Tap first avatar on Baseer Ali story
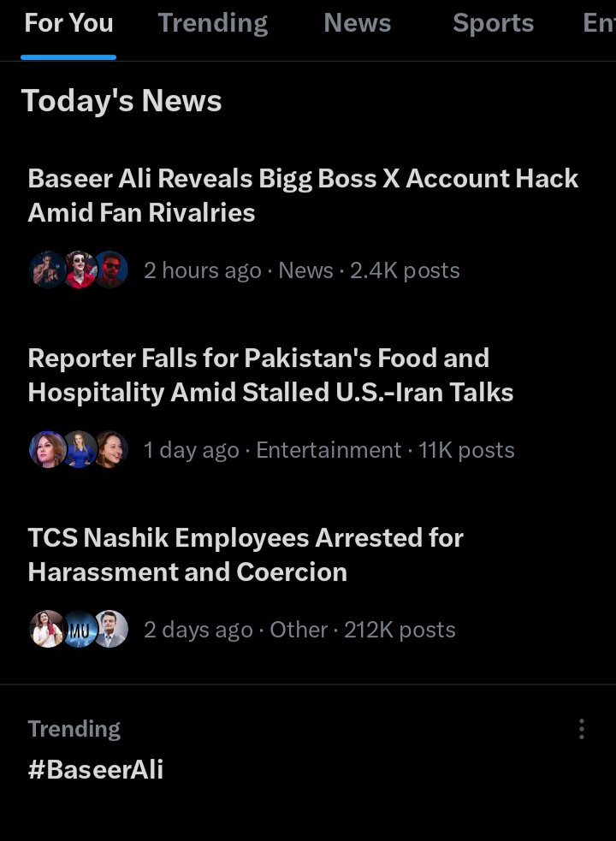Image resolution: width=616 pixels, height=841 pixels. [x=47, y=269]
